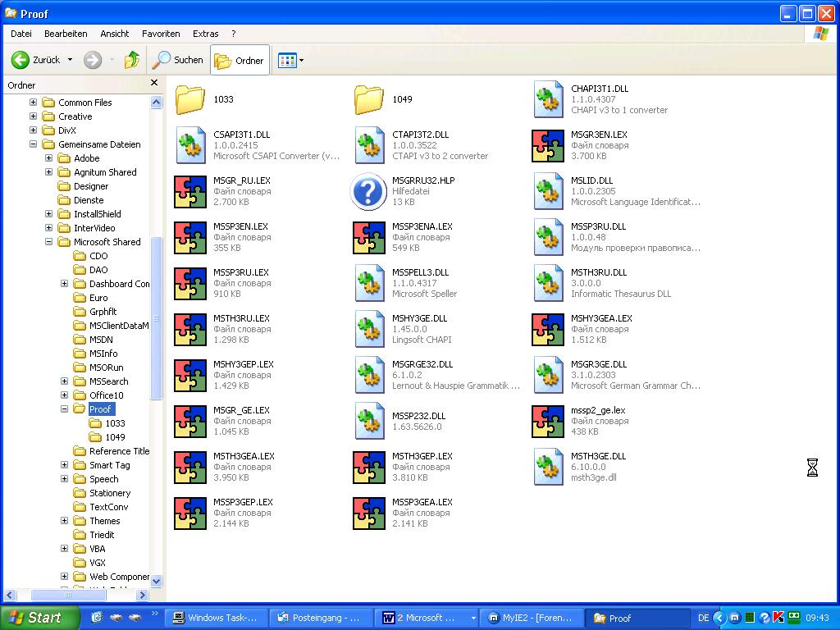Viewport: 840px width, 630px height.
Task: Open the Microsoft Word taskbar group
Action: tap(426, 619)
